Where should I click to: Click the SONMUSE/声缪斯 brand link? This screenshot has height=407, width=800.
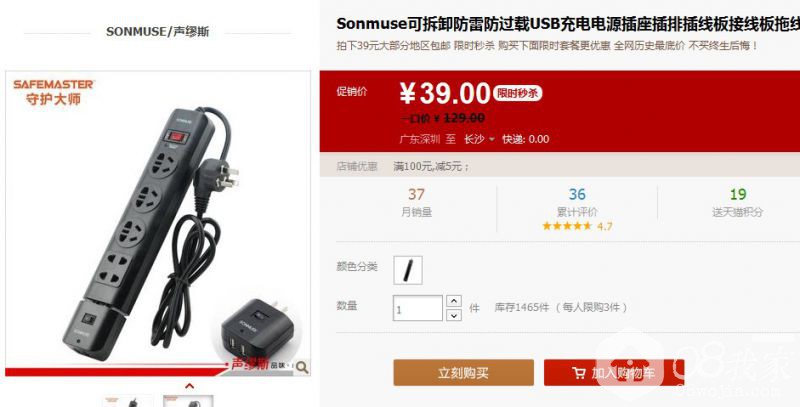(158, 32)
